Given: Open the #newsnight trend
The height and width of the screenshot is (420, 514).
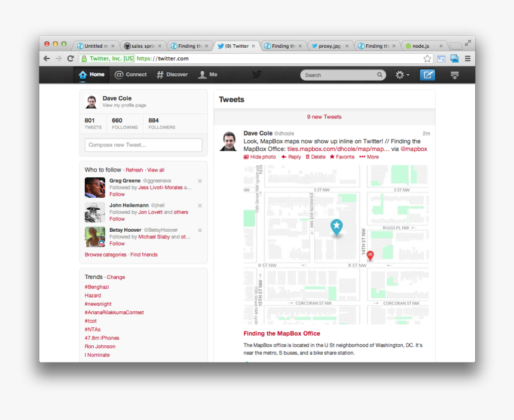Looking at the screenshot, I should pyautogui.click(x=98, y=304).
